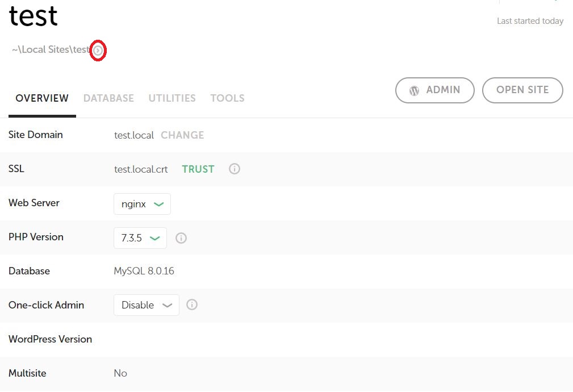Click the SSL info icon
Image resolution: width=573 pixels, height=392 pixels.
234,169
